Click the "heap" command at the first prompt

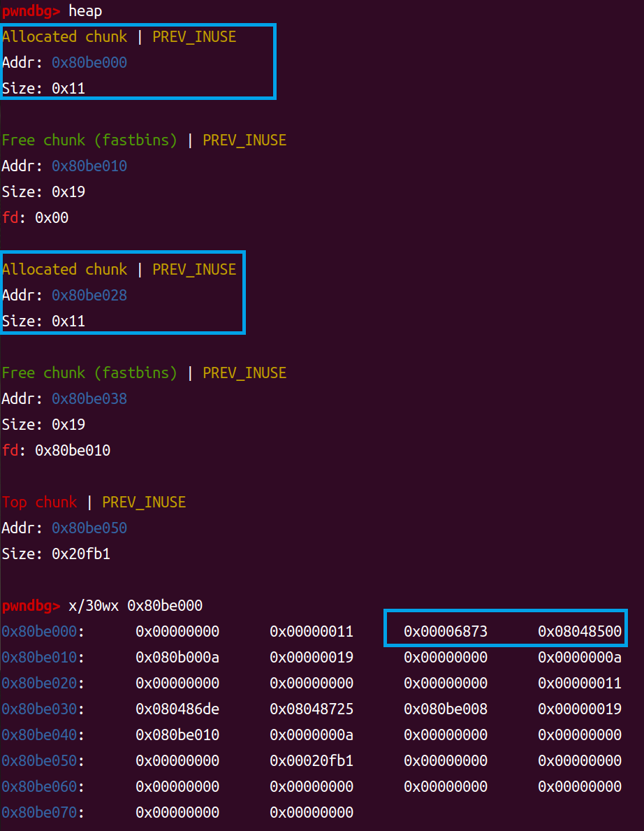pyautogui.click(x=85, y=11)
